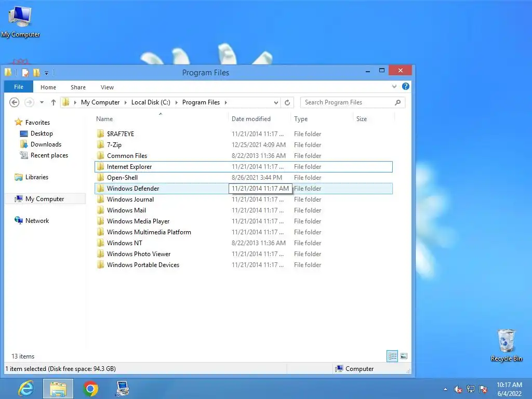Open Recent places in navigation pane
532x399 pixels.
pyautogui.click(x=44, y=155)
